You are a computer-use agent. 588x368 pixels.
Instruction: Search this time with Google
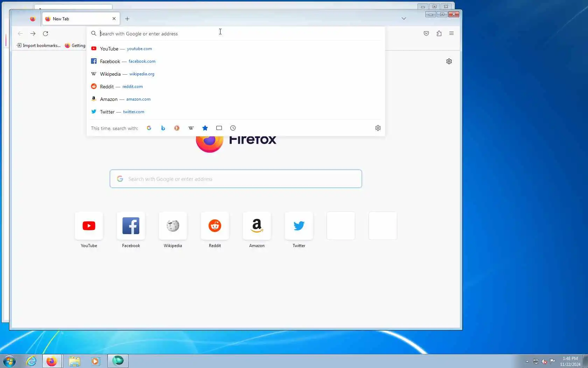pyautogui.click(x=149, y=128)
